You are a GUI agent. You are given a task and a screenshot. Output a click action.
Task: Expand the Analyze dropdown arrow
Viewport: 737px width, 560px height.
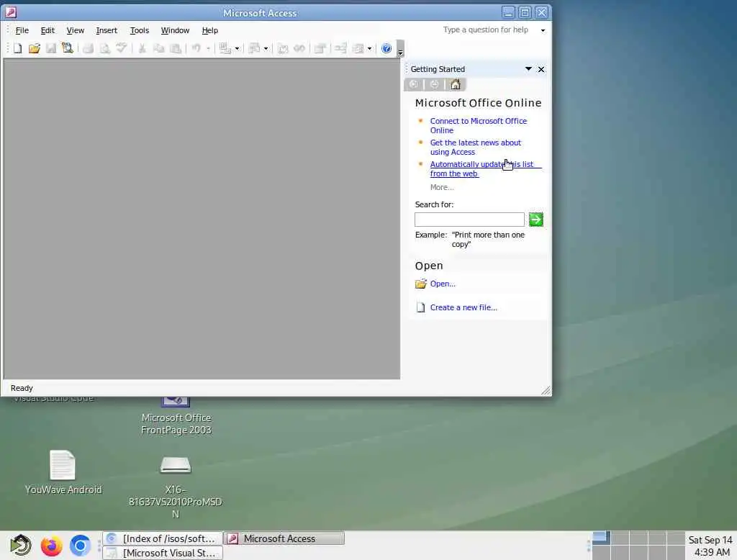266,48
